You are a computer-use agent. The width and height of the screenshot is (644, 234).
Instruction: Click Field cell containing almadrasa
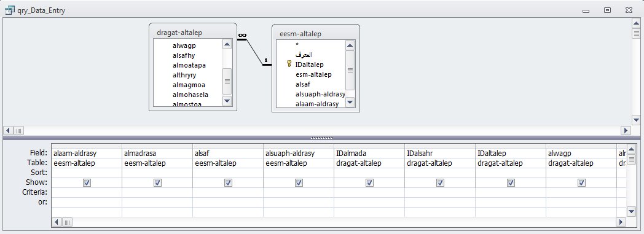tap(157, 153)
